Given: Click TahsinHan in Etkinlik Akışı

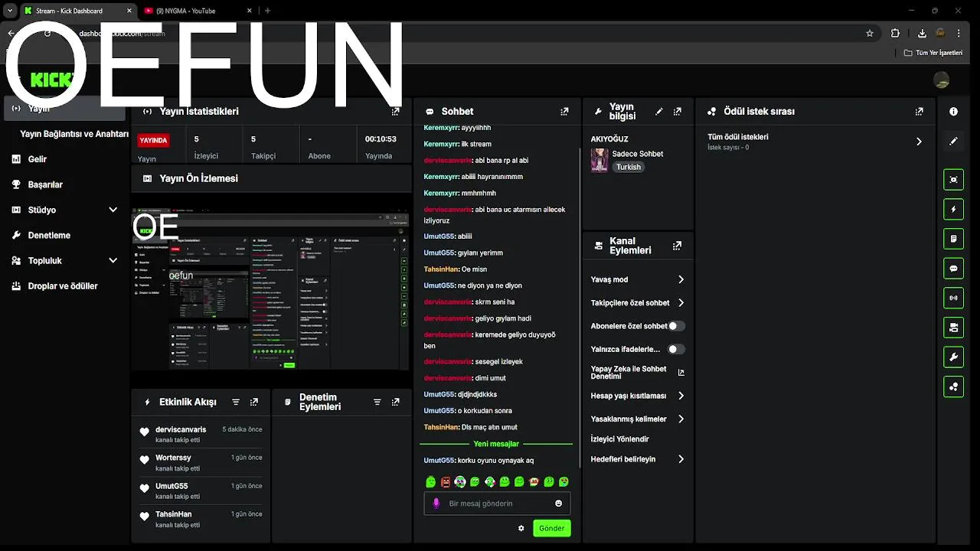Looking at the screenshot, I should pos(173,514).
